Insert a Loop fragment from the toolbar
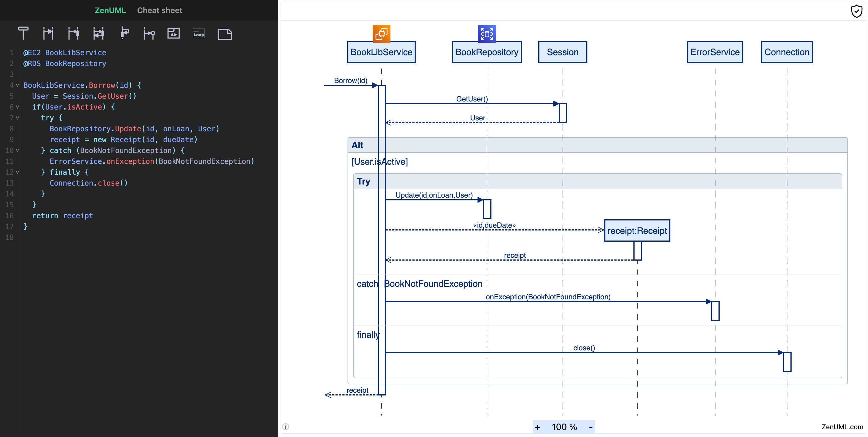 [199, 33]
